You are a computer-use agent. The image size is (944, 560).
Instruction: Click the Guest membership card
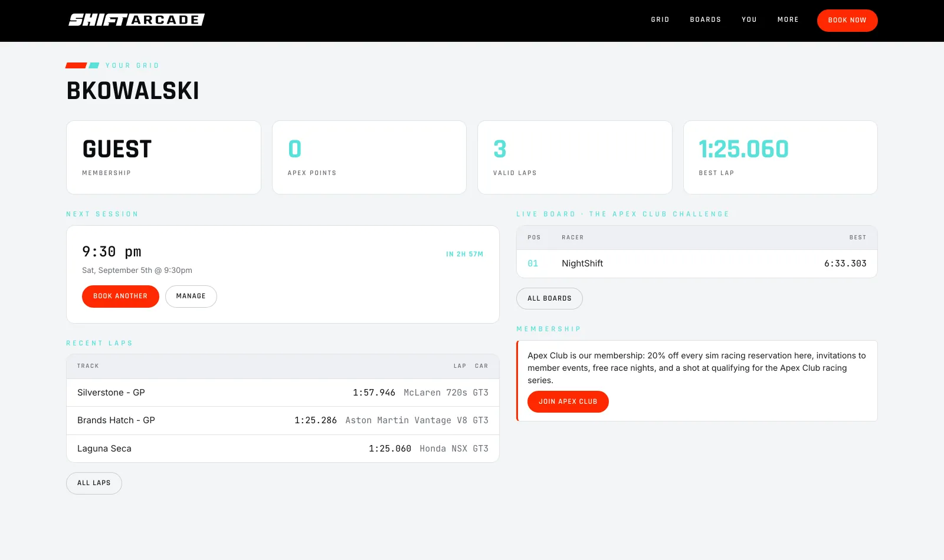pyautogui.click(x=163, y=157)
